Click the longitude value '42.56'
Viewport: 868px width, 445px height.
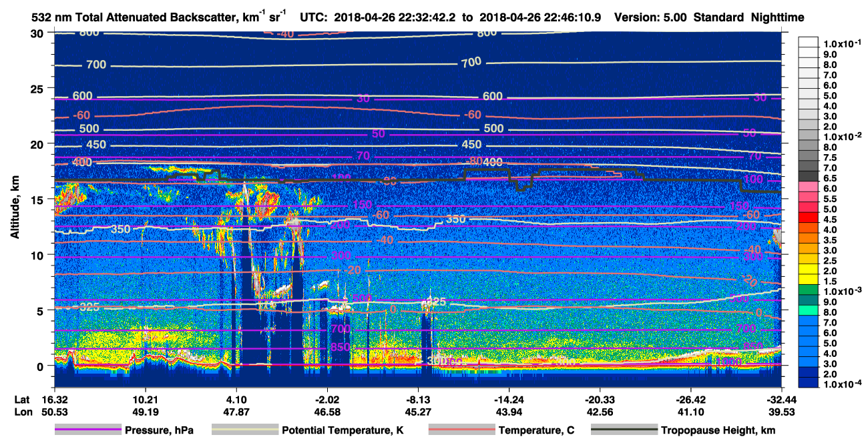(600, 412)
